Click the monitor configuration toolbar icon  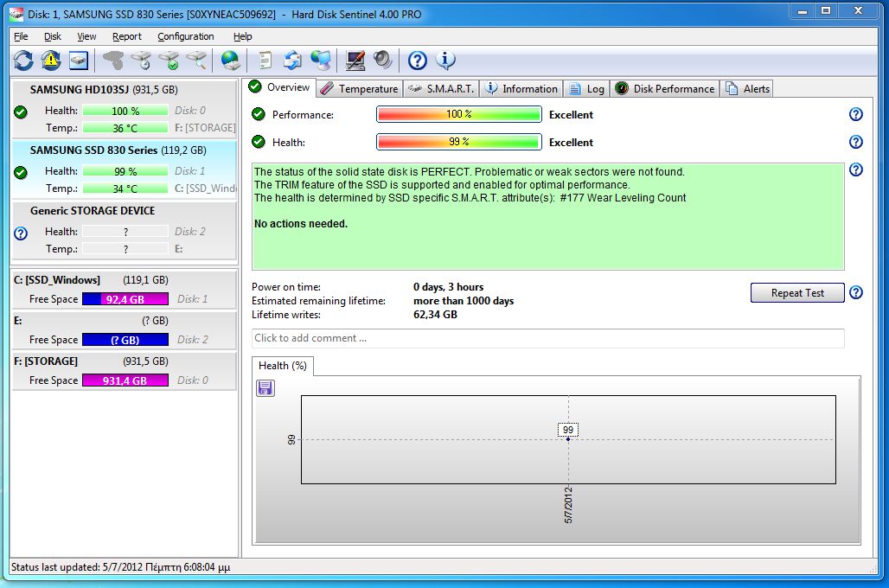(355, 61)
